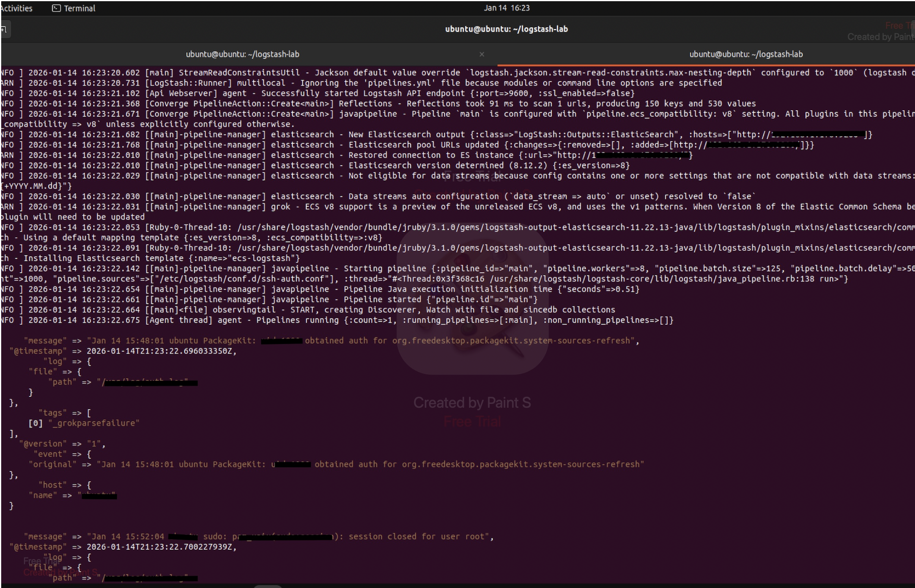Image resolution: width=915 pixels, height=588 pixels.
Task: Click the Terminal icon in top bar
Action: [x=56, y=8]
